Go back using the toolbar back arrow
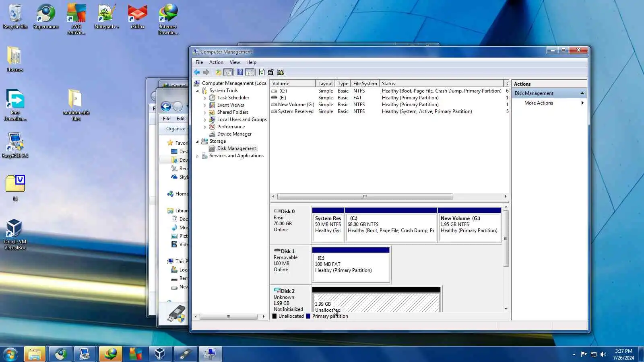Image resolution: width=644 pixels, height=362 pixels. tap(196, 72)
